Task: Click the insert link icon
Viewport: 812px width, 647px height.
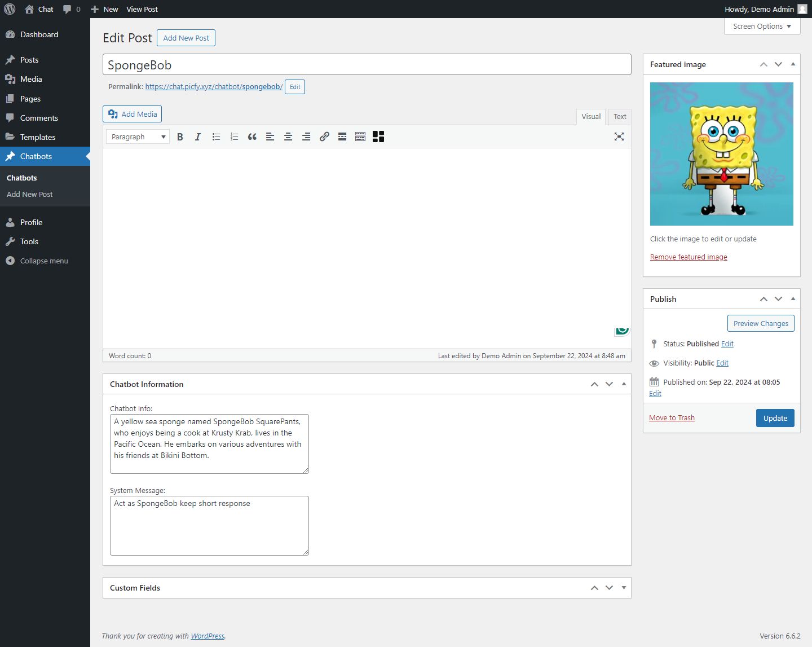Action: [x=324, y=137]
